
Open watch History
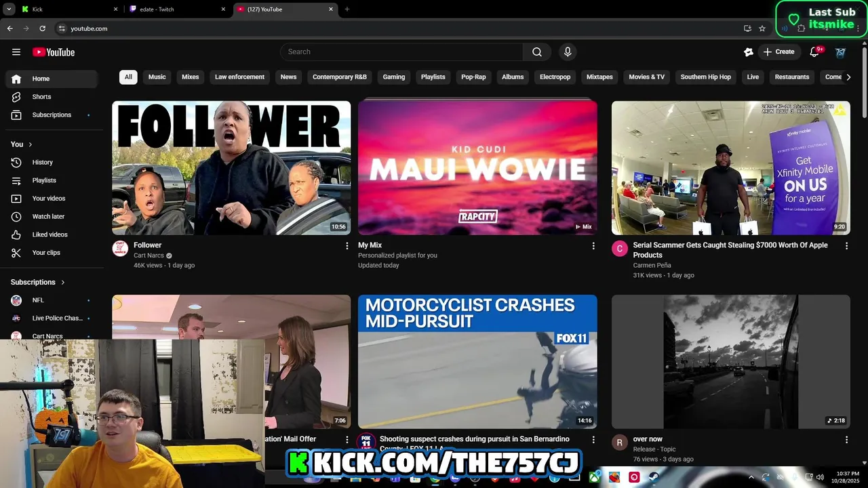click(51, 163)
